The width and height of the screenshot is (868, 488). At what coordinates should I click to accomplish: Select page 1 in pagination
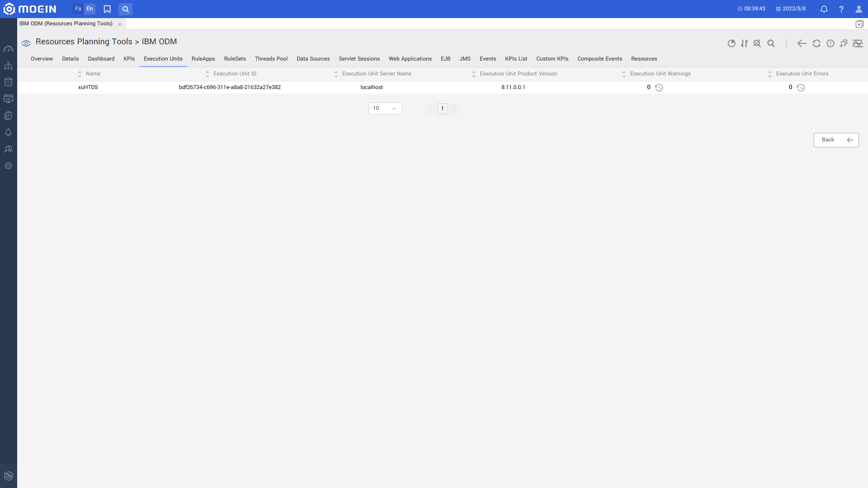[443, 109]
